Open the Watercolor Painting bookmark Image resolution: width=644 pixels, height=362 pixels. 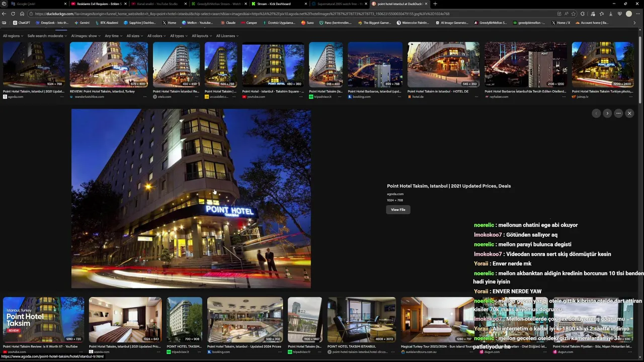point(413,23)
